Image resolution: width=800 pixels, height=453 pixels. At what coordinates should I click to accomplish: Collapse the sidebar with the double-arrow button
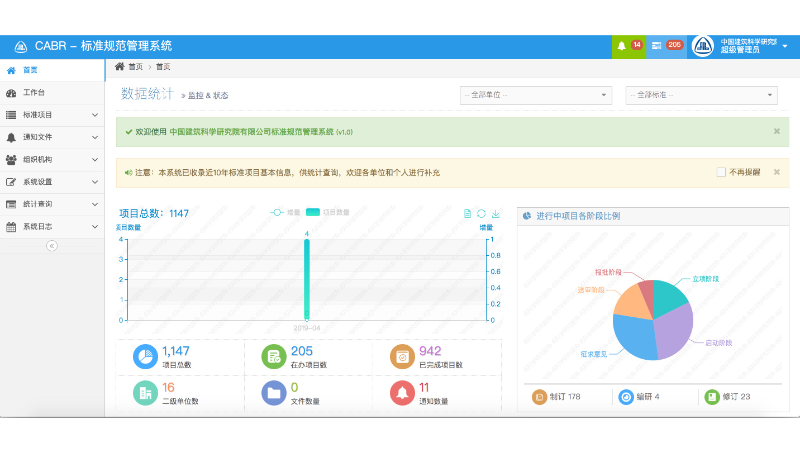point(52,246)
